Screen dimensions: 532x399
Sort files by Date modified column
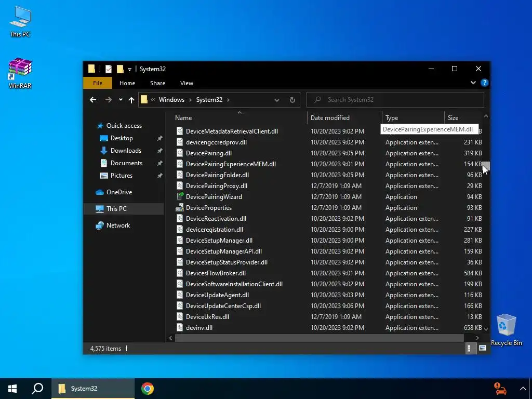[330, 118]
